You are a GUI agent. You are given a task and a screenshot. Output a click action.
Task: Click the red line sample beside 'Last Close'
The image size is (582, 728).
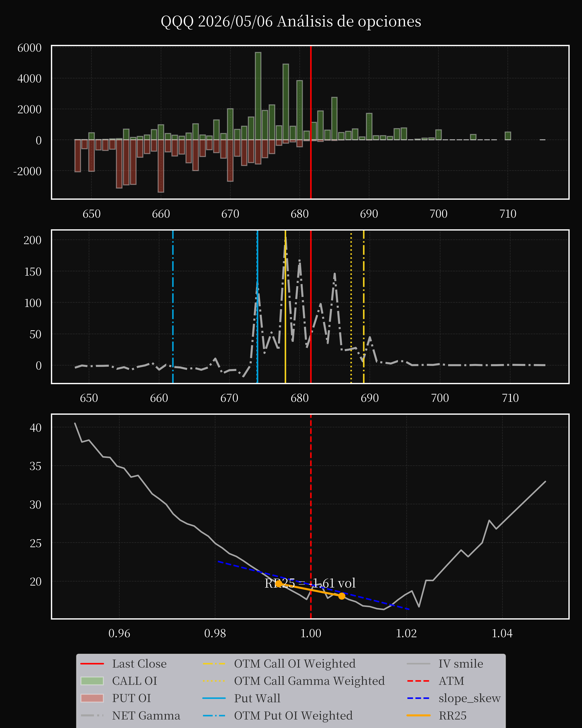92,663
